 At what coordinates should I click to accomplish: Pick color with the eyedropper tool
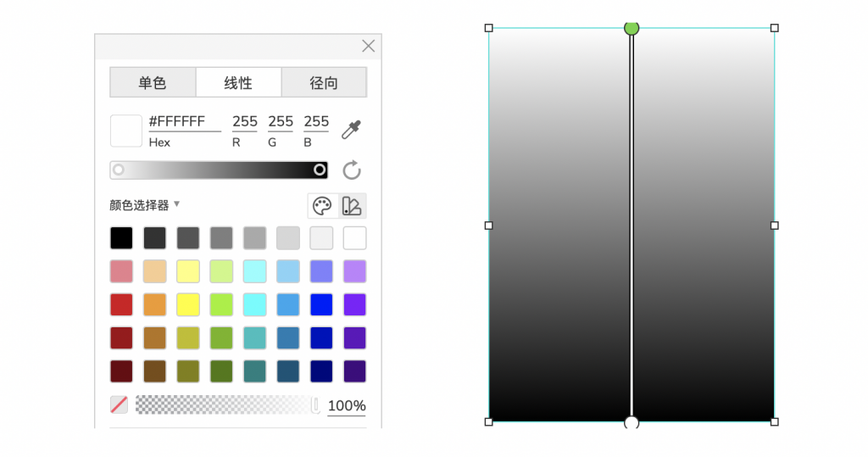(351, 130)
